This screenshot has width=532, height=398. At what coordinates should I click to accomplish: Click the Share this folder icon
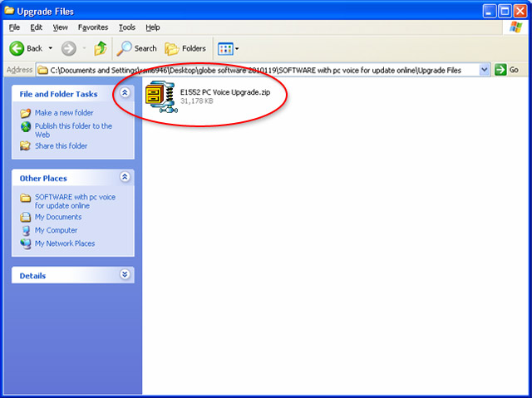(26, 146)
